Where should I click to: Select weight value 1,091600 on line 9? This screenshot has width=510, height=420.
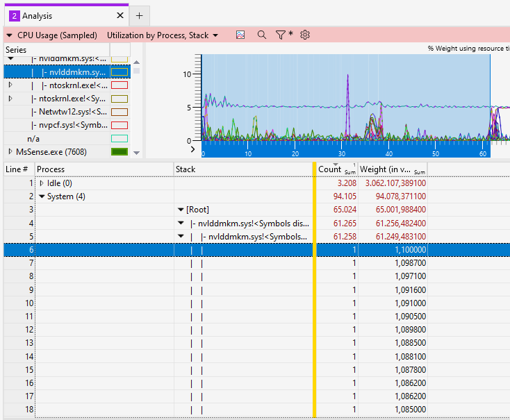click(410, 290)
